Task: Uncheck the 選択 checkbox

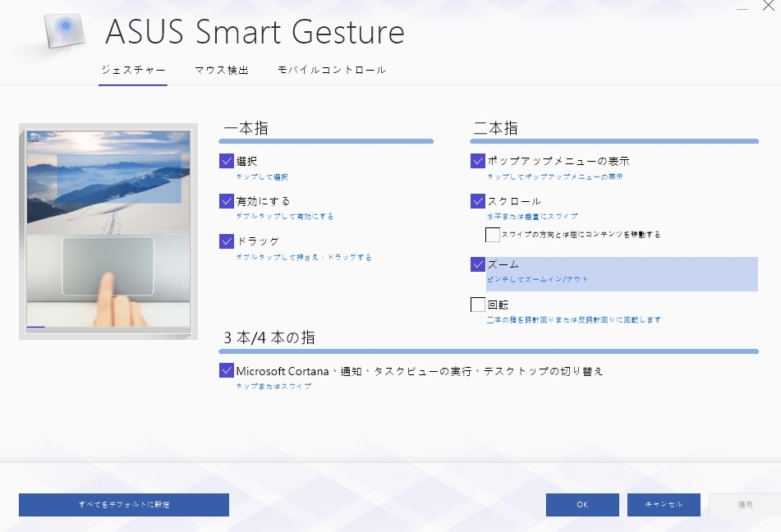Action: coord(227,161)
